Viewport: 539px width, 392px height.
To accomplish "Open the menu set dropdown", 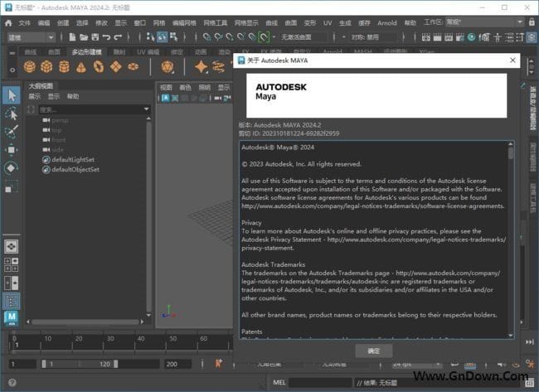I will (32, 37).
